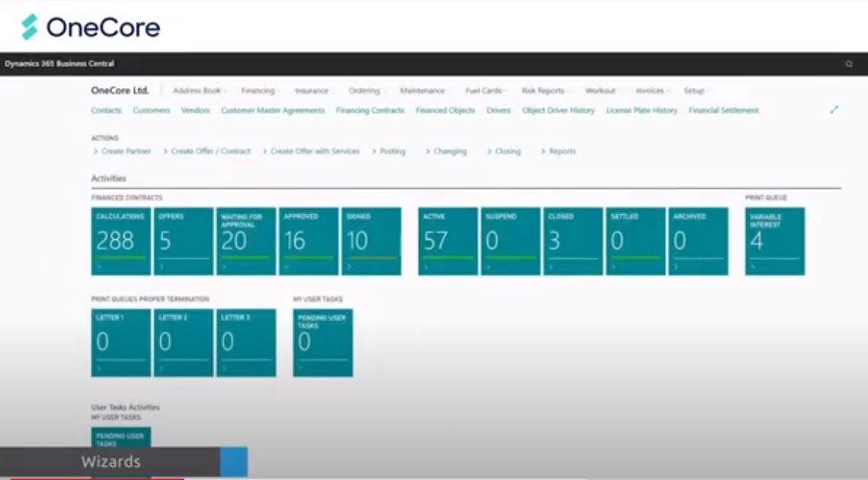Click the OneCore logo
The image size is (868, 480).
click(91, 26)
